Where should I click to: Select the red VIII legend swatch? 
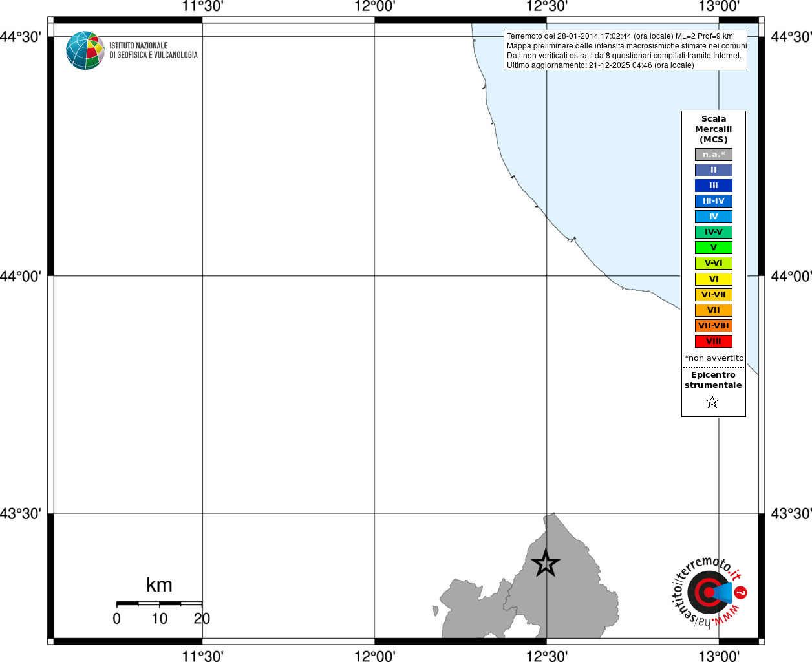click(714, 341)
